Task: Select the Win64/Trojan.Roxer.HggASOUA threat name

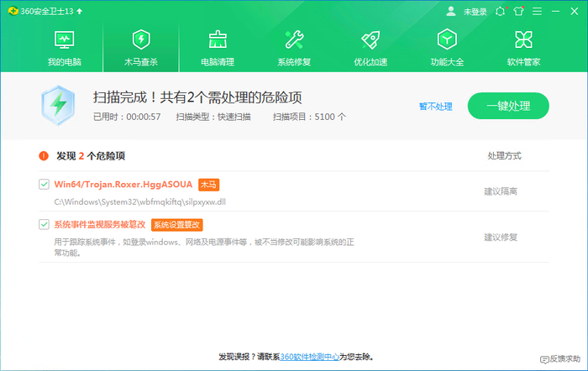Action: (123, 184)
